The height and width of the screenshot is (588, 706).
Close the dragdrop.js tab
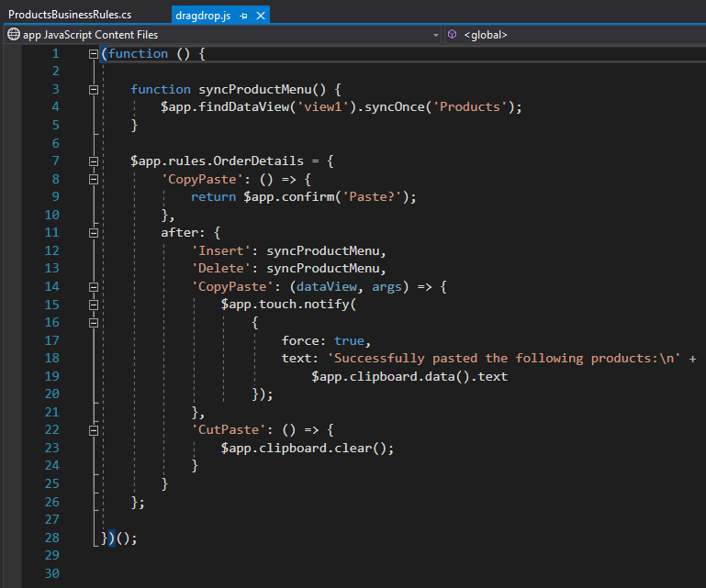pyautogui.click(x=262, y=17)
